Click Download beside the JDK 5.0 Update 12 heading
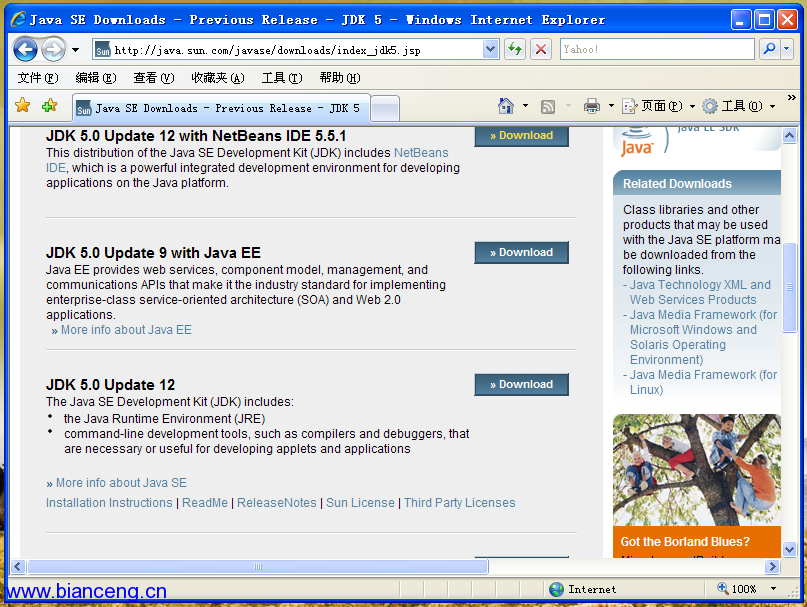 pos(521,385)
